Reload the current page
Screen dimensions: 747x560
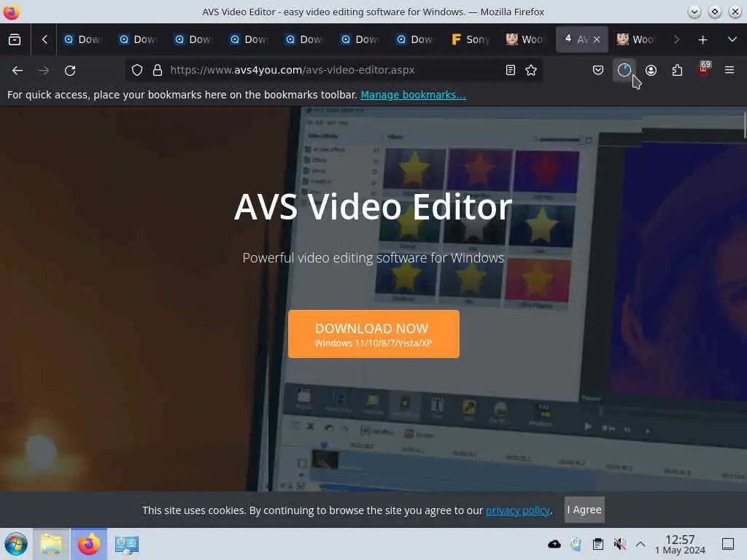tap(70, 71)
